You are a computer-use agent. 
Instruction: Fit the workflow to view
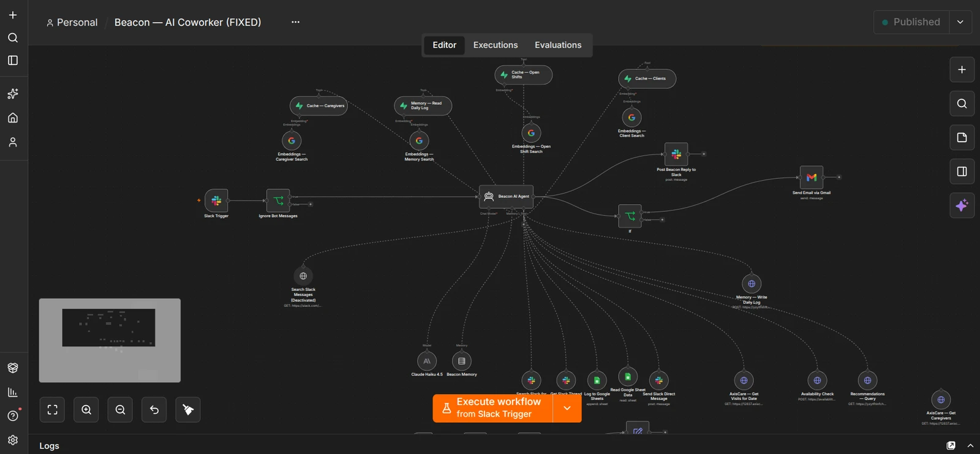[52, 410]
